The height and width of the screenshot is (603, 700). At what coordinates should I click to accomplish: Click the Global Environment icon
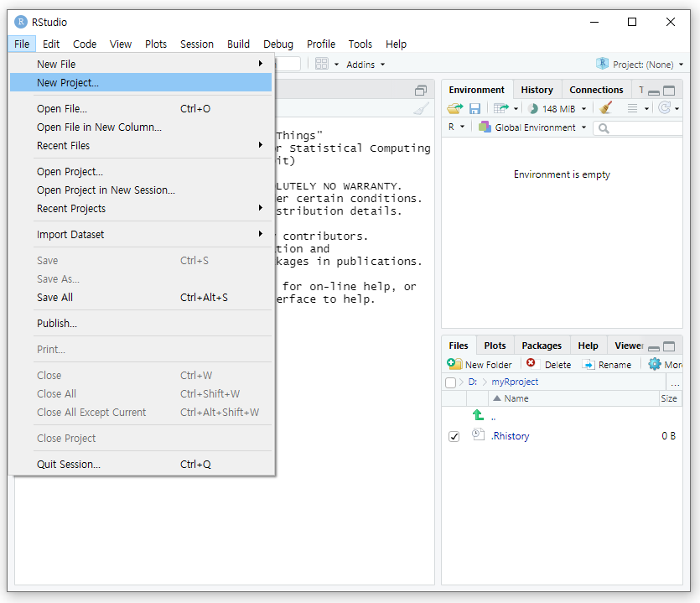[x=485, y=127]
